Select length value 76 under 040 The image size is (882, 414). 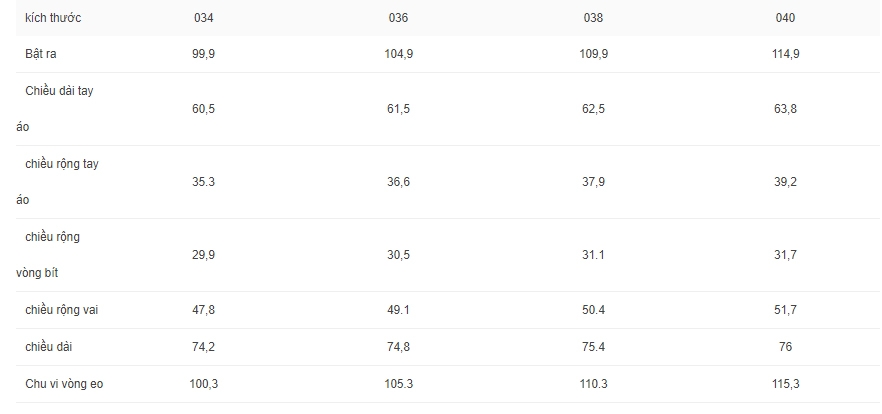pyautogui.click(x=785, y=347)
